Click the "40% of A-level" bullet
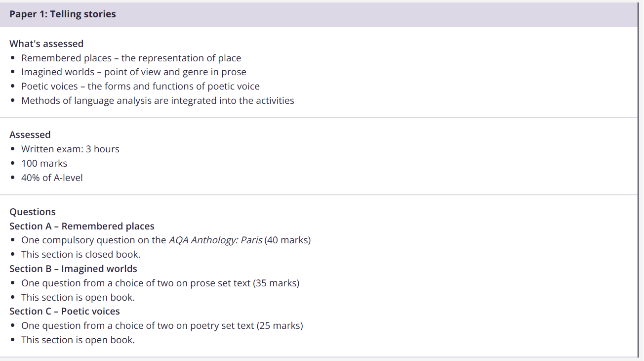 [x=52, y=178]
